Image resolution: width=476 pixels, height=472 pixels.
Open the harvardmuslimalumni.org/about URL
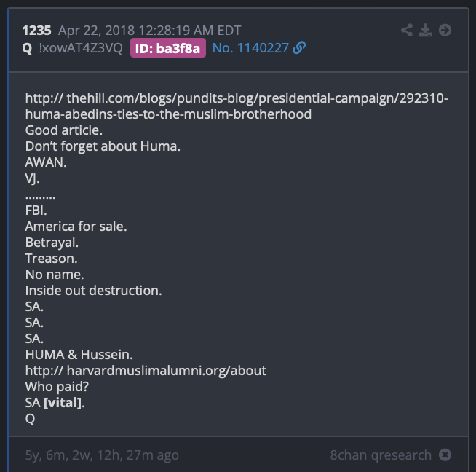pyautogui.click(x=146, y=371)
